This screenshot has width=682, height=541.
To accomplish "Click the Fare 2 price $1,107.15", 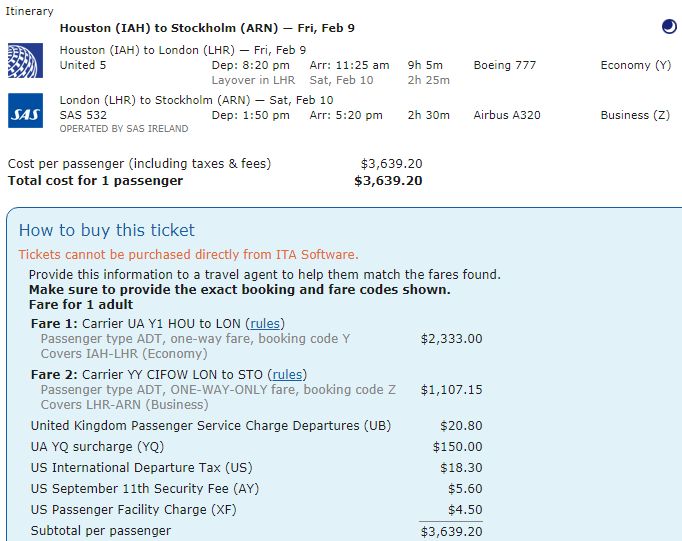I will point(451,390).
